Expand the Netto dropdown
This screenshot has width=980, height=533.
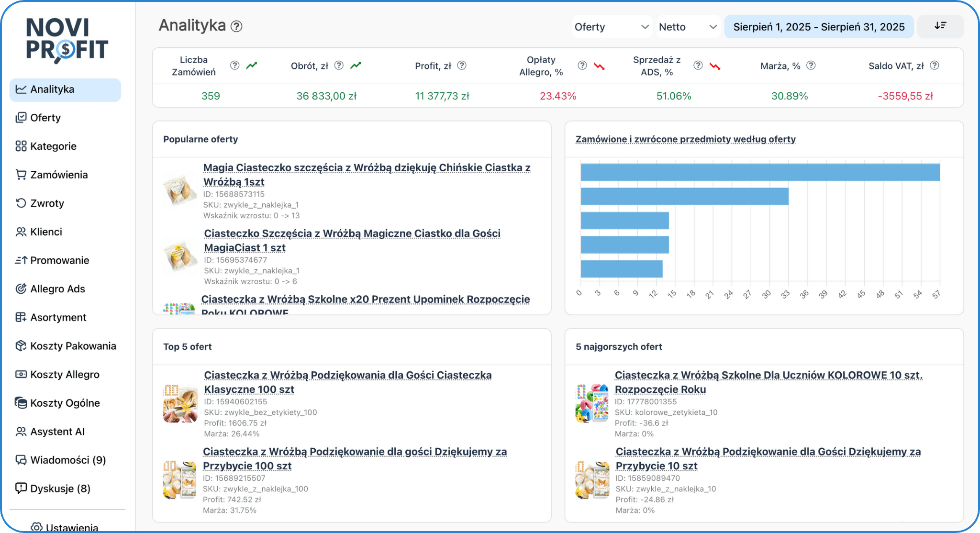pyautogui.click(x=688, y=27)
